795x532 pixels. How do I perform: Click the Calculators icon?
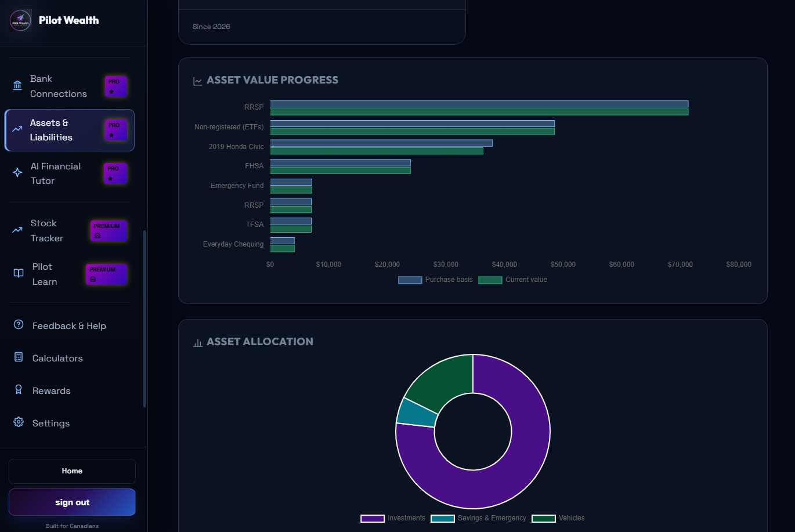coord(19,357)
